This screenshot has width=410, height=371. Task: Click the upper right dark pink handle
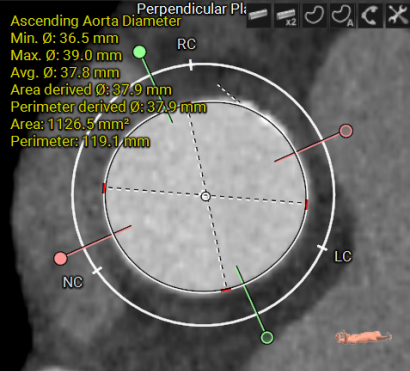coord(346,131)
